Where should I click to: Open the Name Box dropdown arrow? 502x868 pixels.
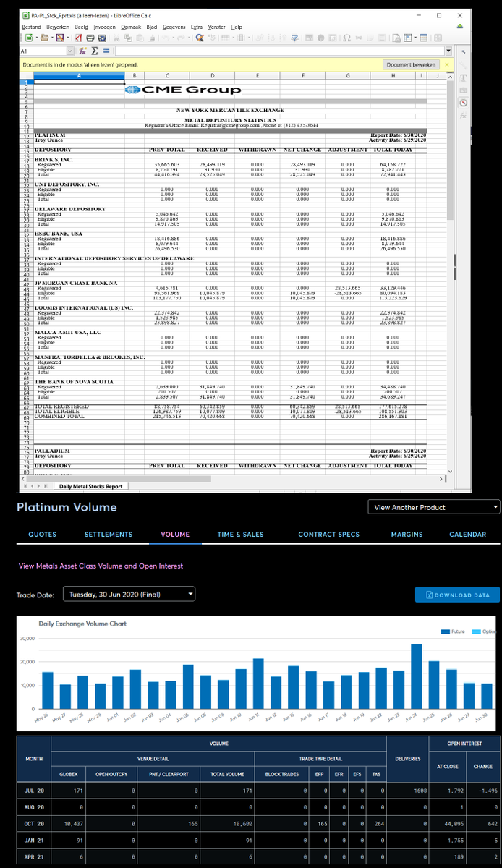[70, 51]
